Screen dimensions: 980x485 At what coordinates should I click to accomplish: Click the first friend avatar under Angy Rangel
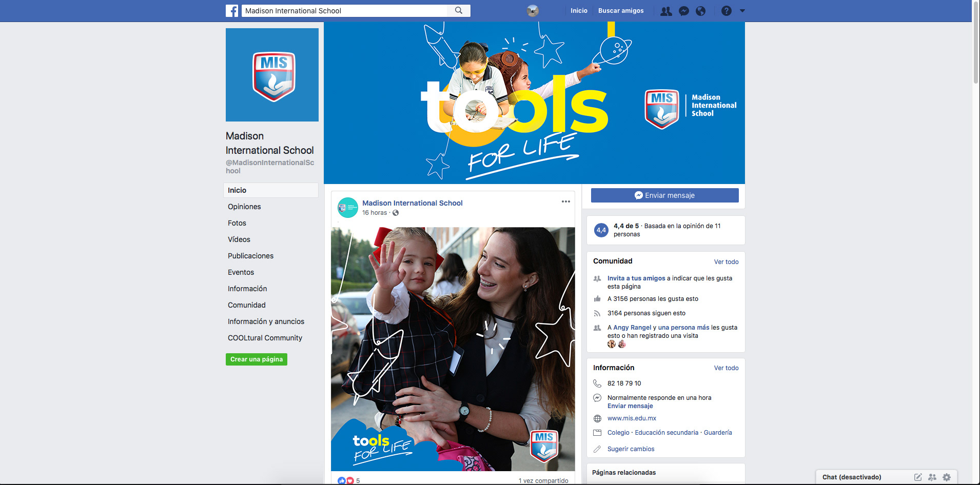pos(612,344)
